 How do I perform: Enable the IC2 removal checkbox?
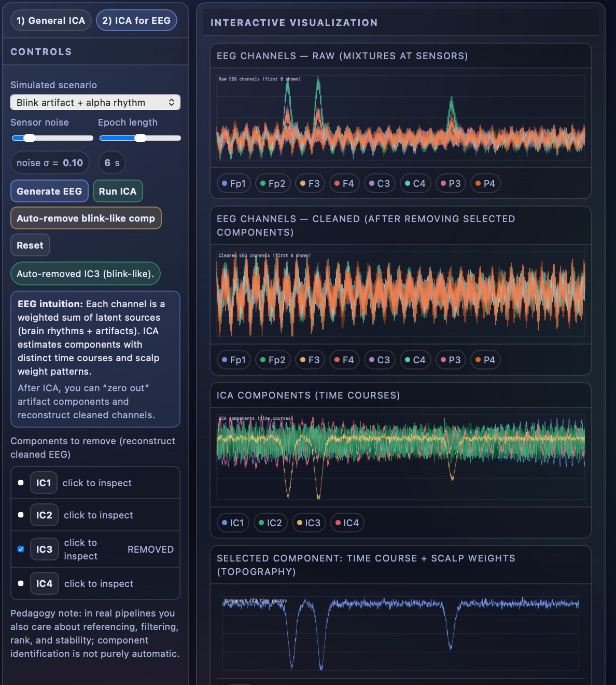(21, 515)
